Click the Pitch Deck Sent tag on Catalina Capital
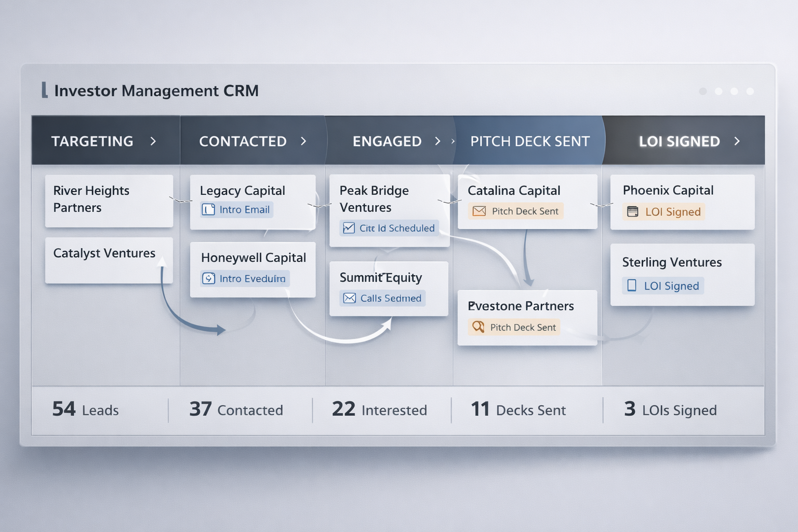798x532 pixels. pyautogui.click(x=516, y=211)
